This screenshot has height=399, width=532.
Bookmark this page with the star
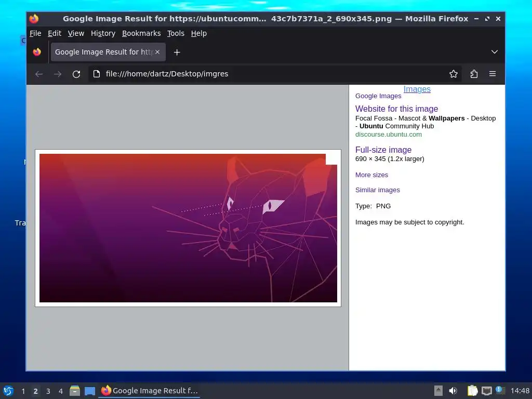tap(453, 74)
